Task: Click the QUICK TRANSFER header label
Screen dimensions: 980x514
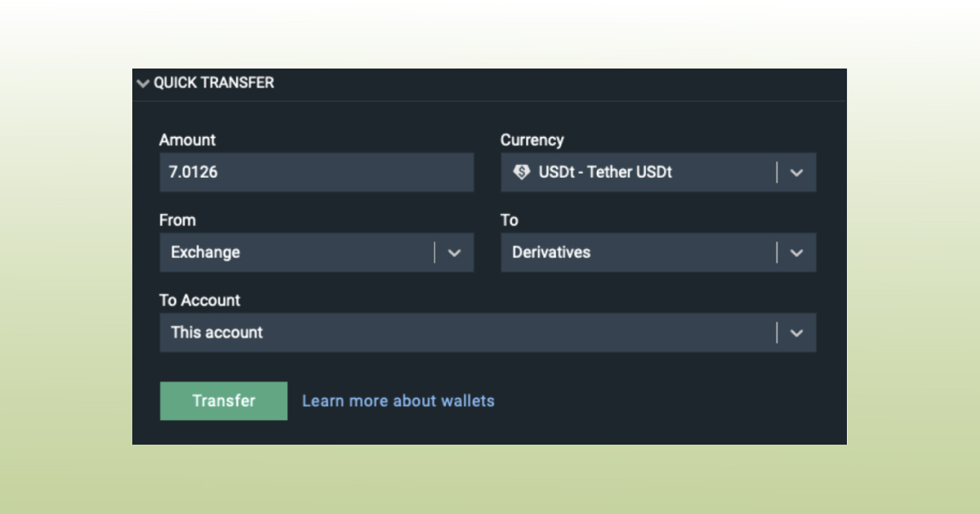Action: tap(214, 82)
